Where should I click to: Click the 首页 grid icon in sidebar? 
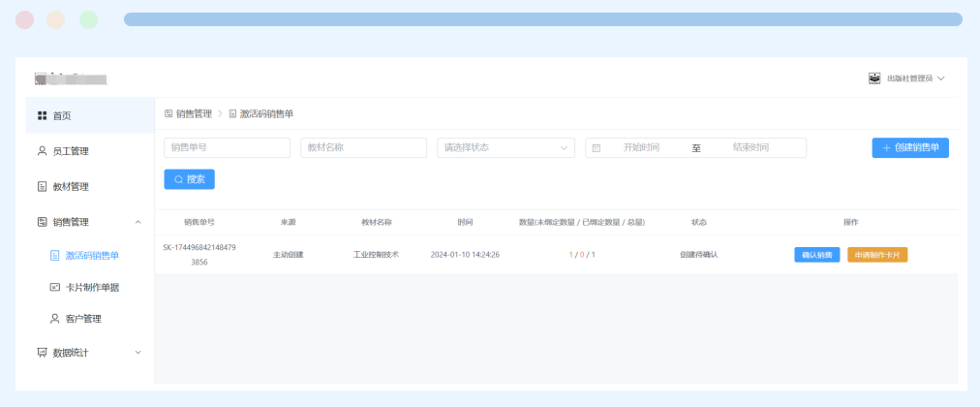pos(42,116)
